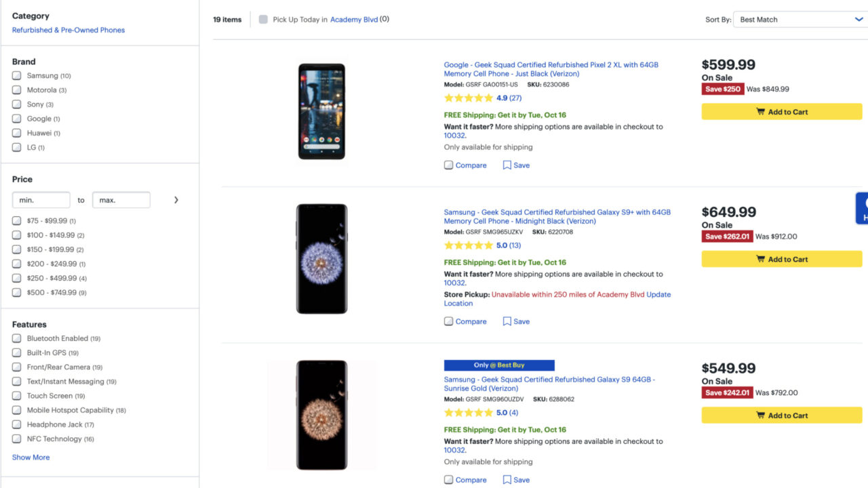Click Add to Cart for the Pixel 2 XL
Screen dimensions: 868x488
[x=781, y=111]
